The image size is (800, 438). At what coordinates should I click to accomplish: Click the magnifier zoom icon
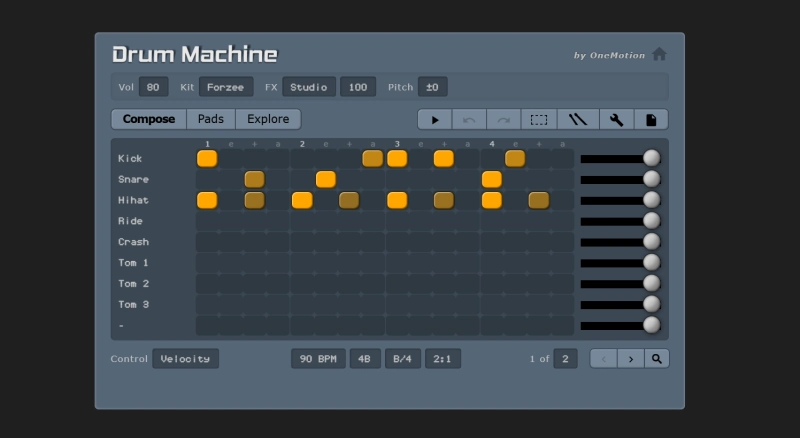pos(657,359)
